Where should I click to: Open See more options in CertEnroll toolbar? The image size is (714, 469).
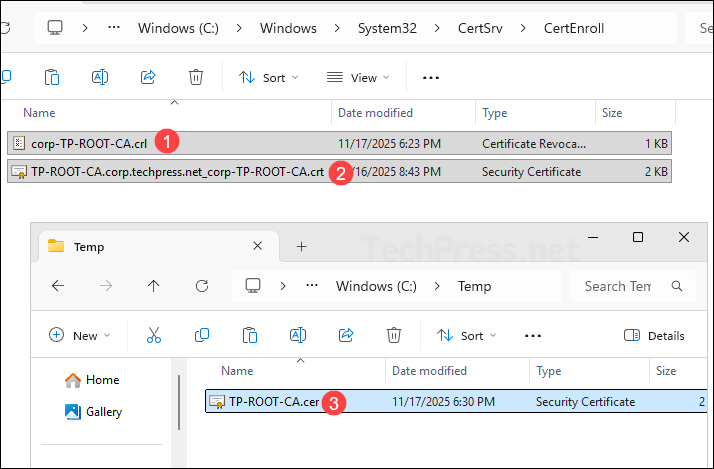coord(431,78)
